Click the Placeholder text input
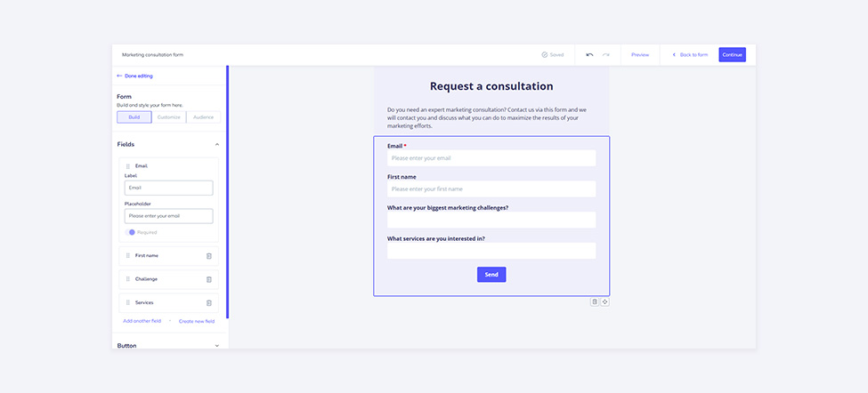Screen dimensions: 868x393 pyautogui.click(x=169, y=216)
